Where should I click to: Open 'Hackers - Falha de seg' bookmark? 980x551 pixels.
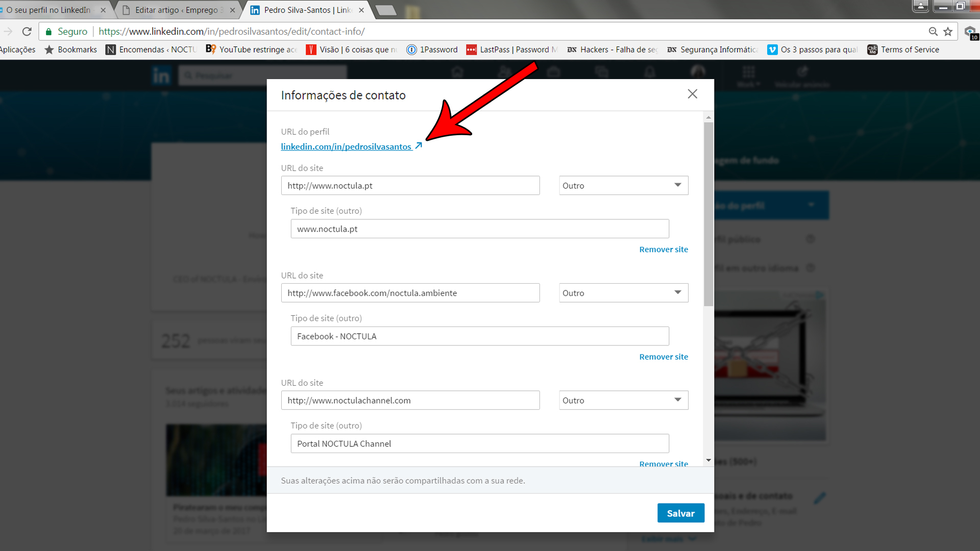(x=612, y=49)
